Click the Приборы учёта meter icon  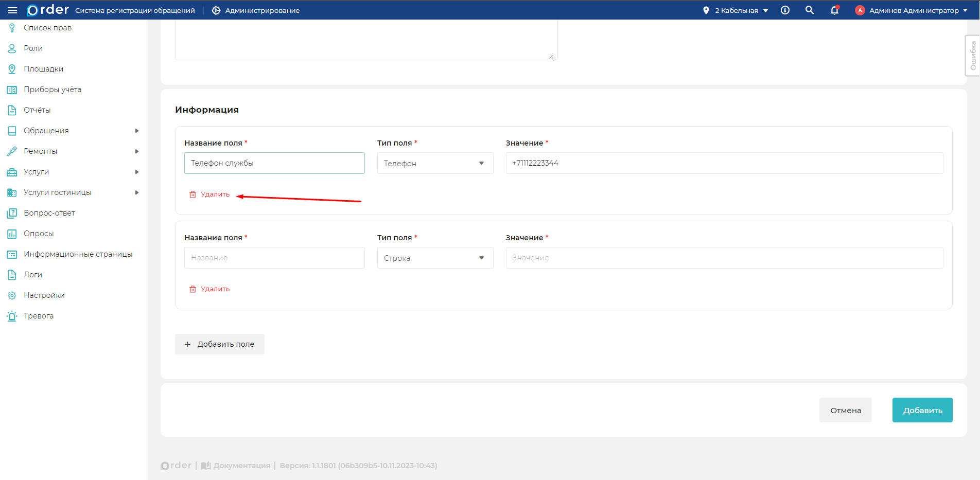pos(12,90)
